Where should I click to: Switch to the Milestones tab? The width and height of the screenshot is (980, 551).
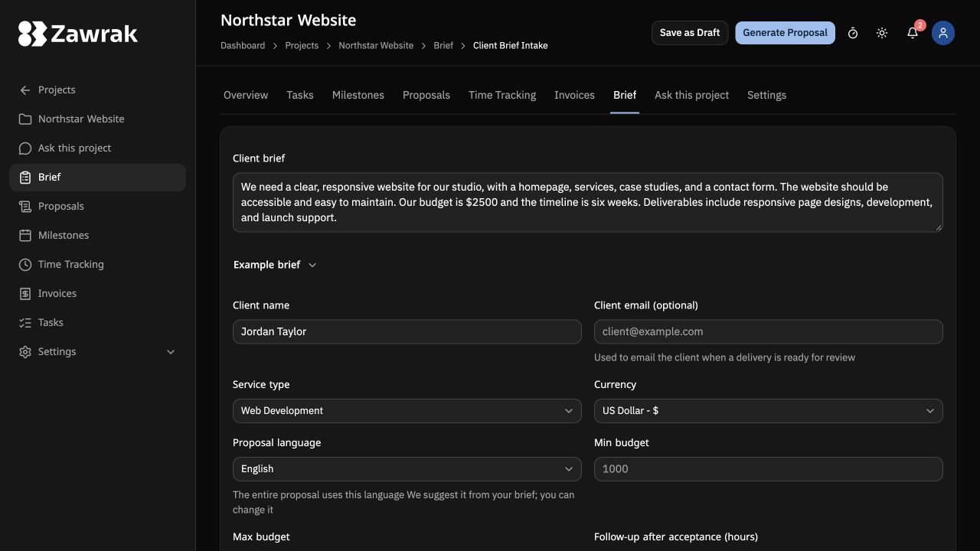[358, 96]
